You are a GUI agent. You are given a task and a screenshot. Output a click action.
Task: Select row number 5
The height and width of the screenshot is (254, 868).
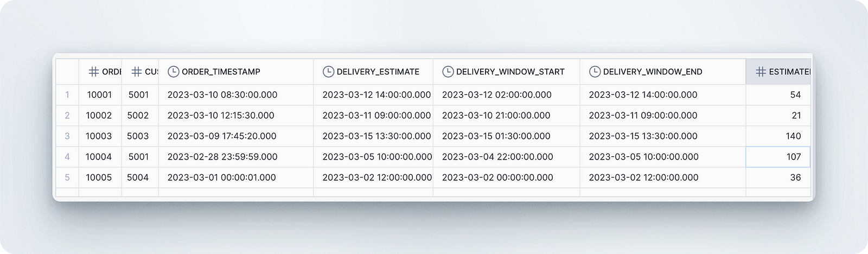click(67, 177)
